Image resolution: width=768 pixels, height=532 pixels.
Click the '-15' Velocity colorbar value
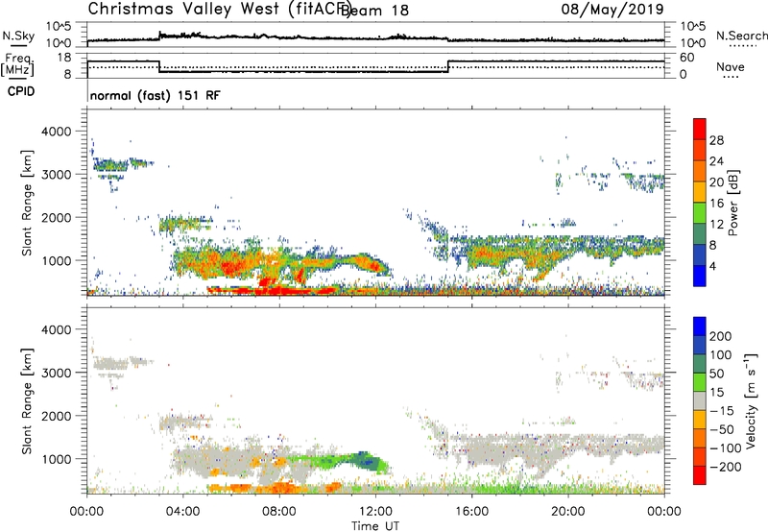pos(722,410)
